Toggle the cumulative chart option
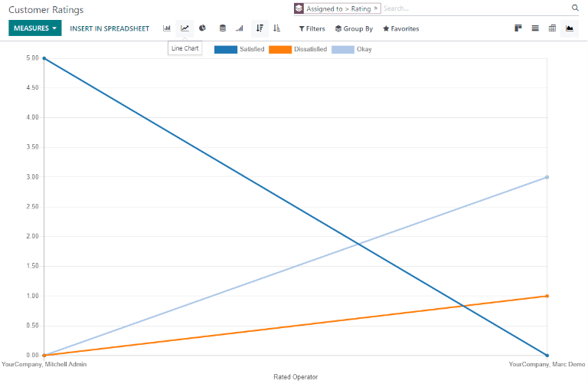This screenshot has height=384, width=588. [x=240, y=28]
